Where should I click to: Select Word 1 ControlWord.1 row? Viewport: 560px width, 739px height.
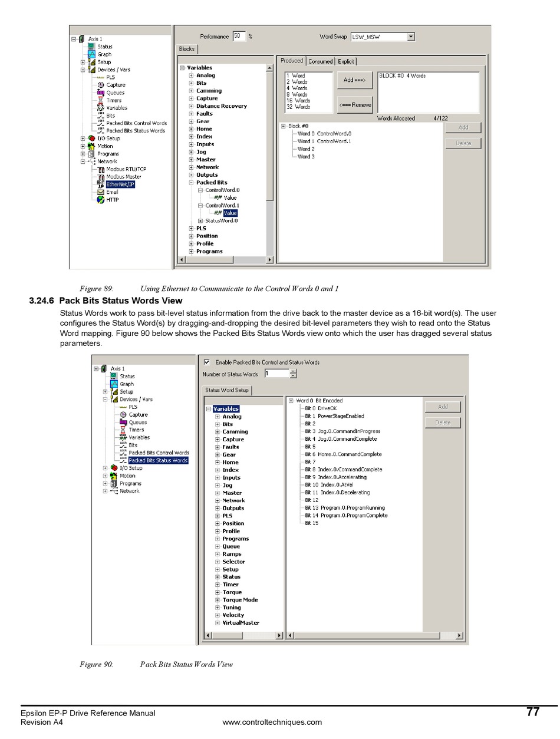[324, 141]
